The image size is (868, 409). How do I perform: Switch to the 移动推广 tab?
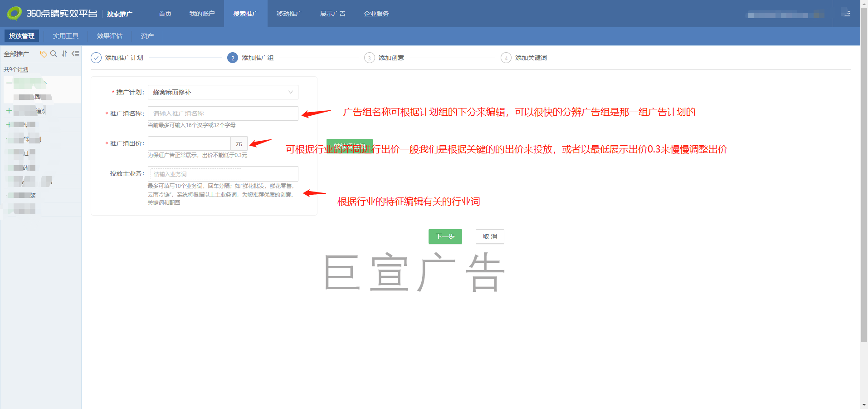point(289,14)
